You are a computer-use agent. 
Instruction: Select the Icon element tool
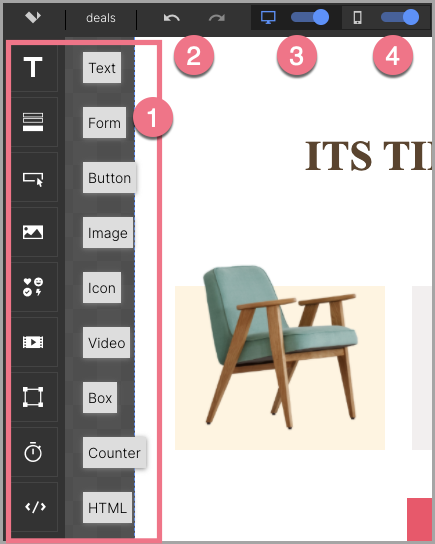[33, 287]
